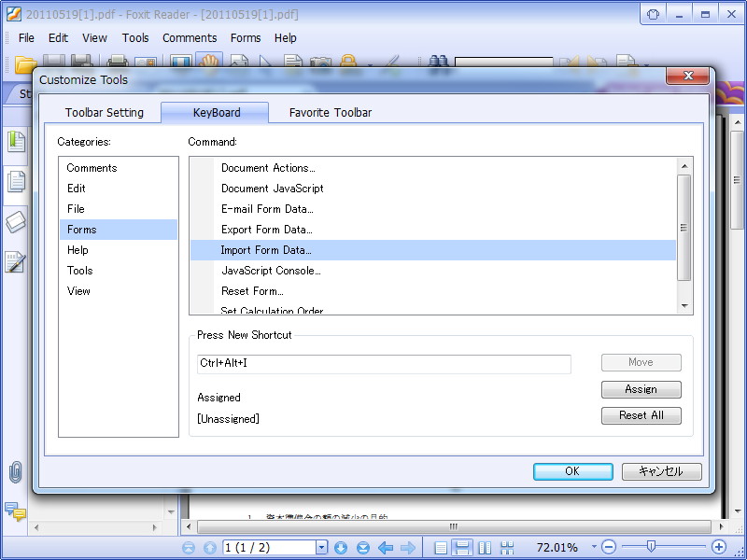The width and height of the screenshot is (747, 560).
Task: Open the Comments panel in the left sidebar
Action: tap(15, 511)
